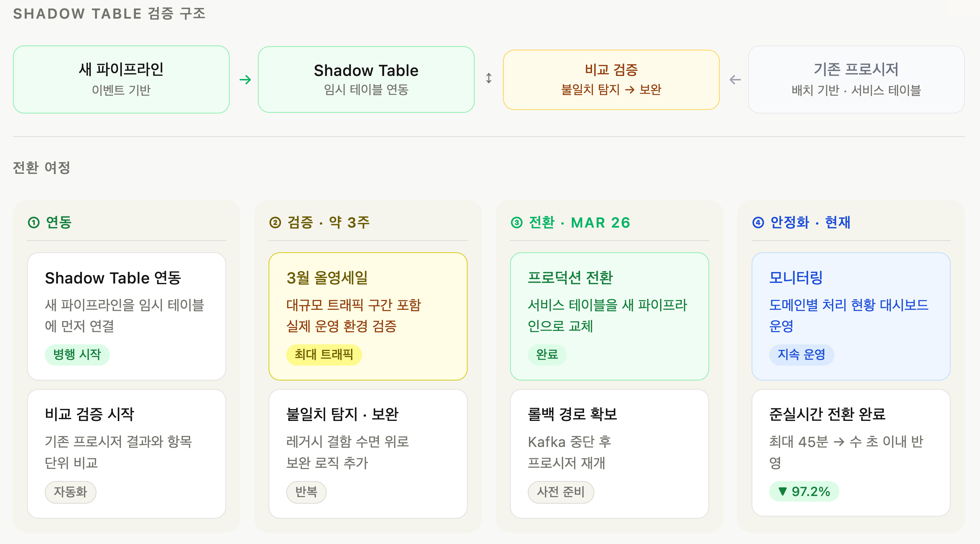Click the 자동화 tag
Screen dimensions: 980x544
[x=70, y=492]
